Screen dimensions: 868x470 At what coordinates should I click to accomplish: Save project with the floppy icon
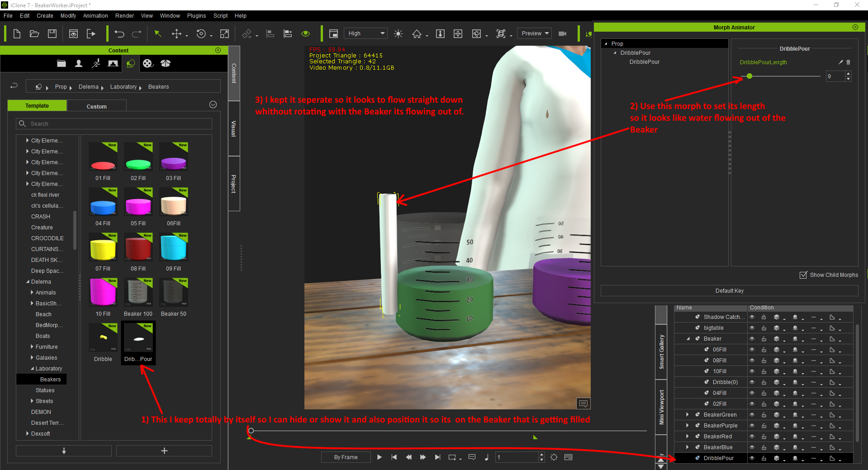coord(52,33)
